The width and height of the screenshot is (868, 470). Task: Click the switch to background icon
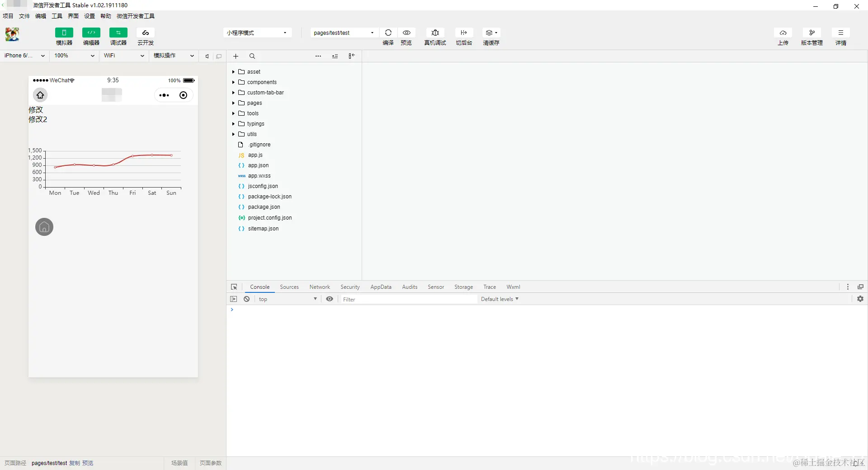[x=464, y=33]
